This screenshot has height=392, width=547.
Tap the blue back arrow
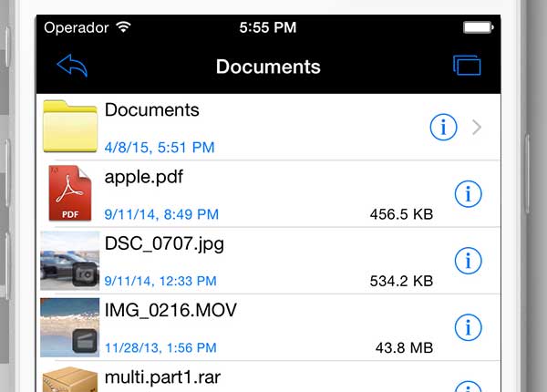[72, 66]
